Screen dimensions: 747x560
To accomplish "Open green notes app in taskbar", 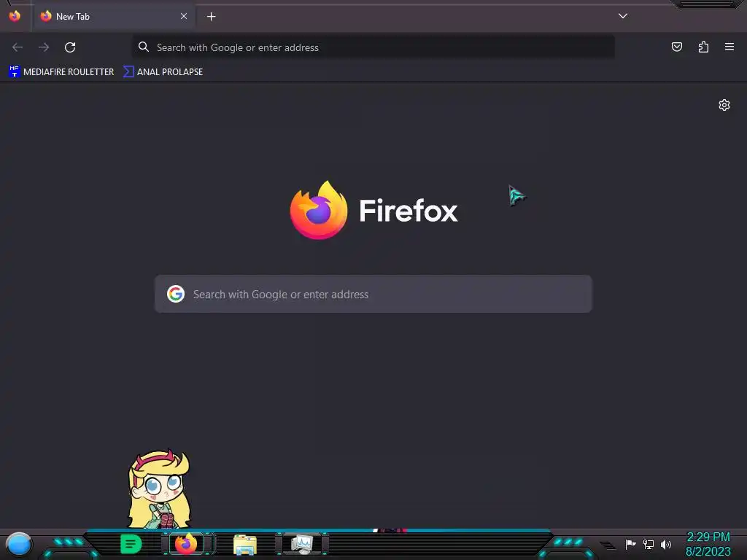I will (x=131, y=544).
